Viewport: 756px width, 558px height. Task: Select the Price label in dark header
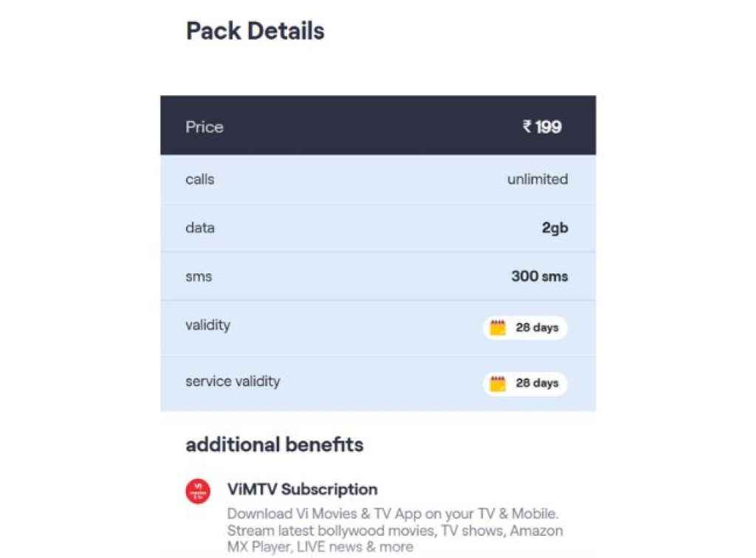[x=205, y=127]
